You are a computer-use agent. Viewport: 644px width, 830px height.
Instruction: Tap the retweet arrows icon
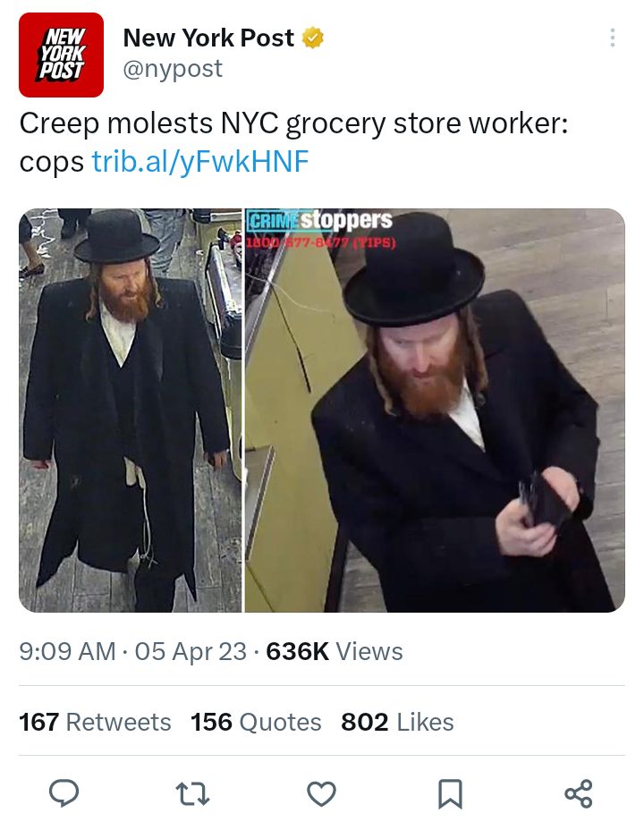[x=192, y=793]
